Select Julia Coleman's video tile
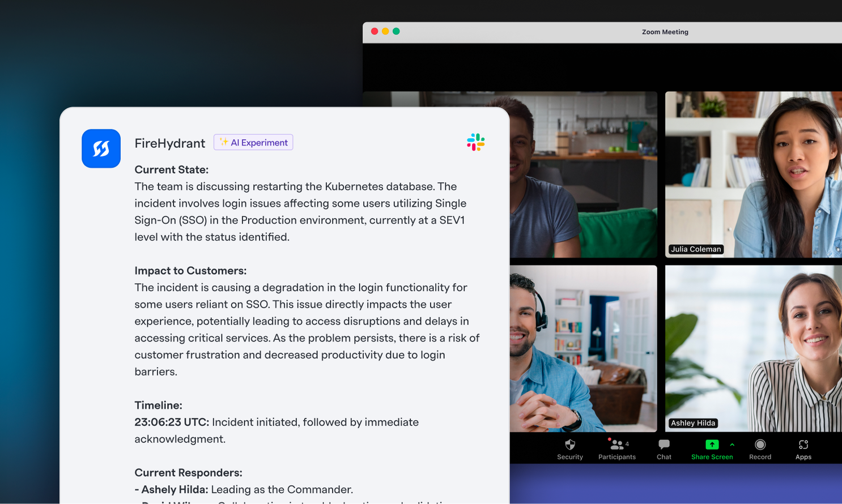Viewport: 842px width, 504px height. click(x=754, y=174)
